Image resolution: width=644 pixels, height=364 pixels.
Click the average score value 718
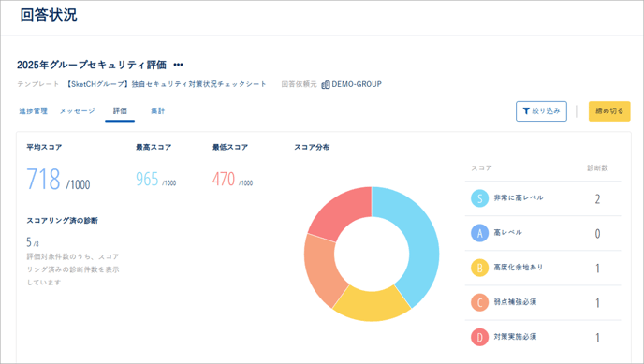click(x=44, y=180)
